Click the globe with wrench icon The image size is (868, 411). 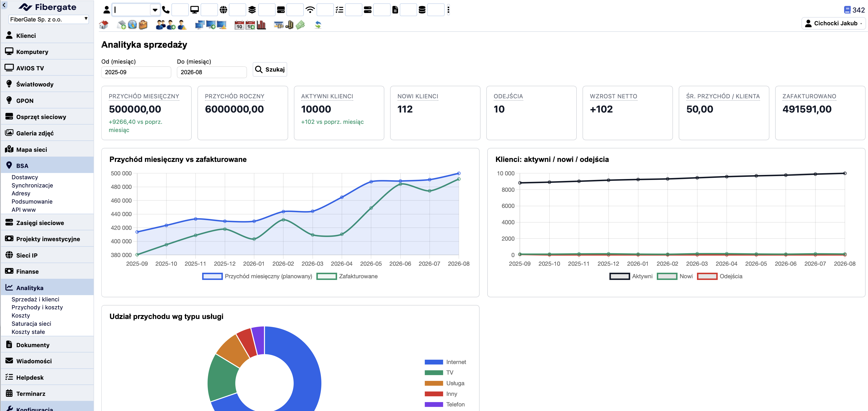tap(132, 25)
